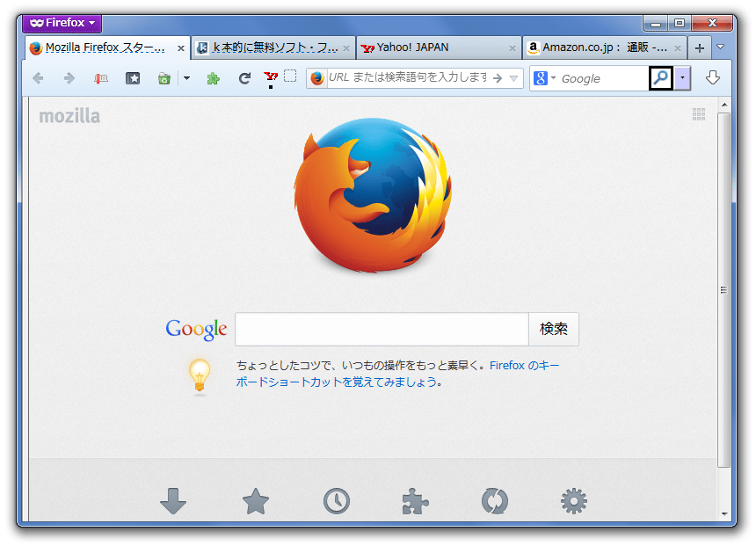
Task: Reload the page with the refresh icon
Action: [x=245, y=78]
